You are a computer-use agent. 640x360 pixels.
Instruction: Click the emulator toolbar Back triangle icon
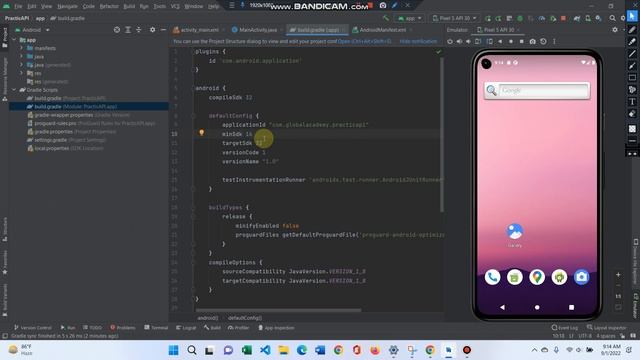click(500, 42)
